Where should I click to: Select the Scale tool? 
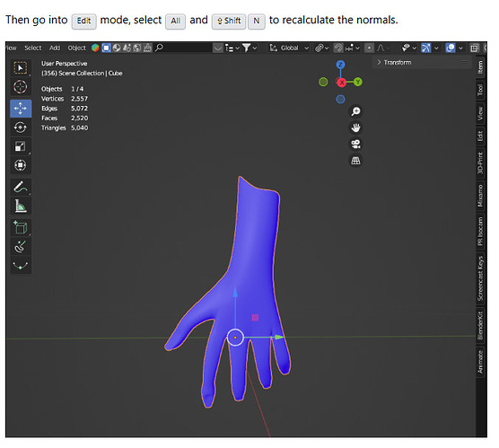[x=21, y=146]
